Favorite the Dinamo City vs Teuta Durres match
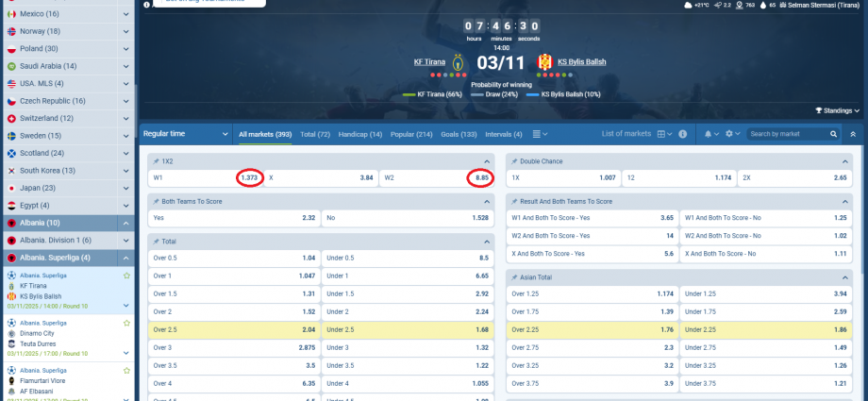 tap(126, 323)
